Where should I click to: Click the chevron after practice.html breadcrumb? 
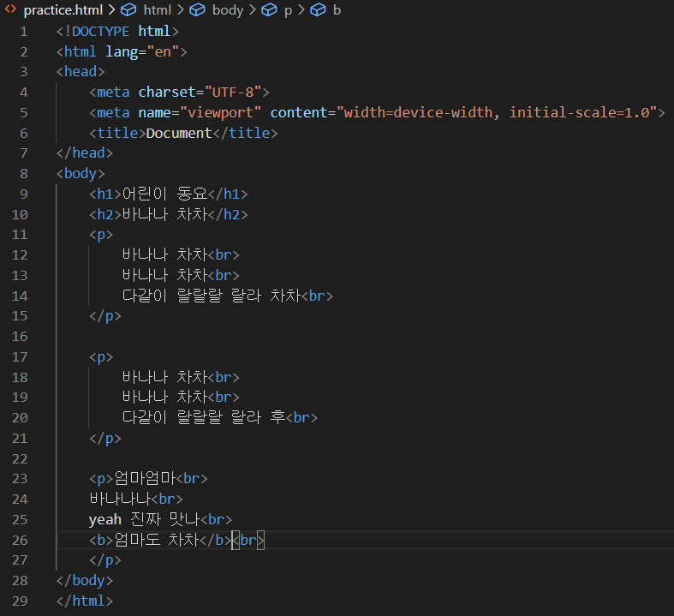[x=111, y=9]
